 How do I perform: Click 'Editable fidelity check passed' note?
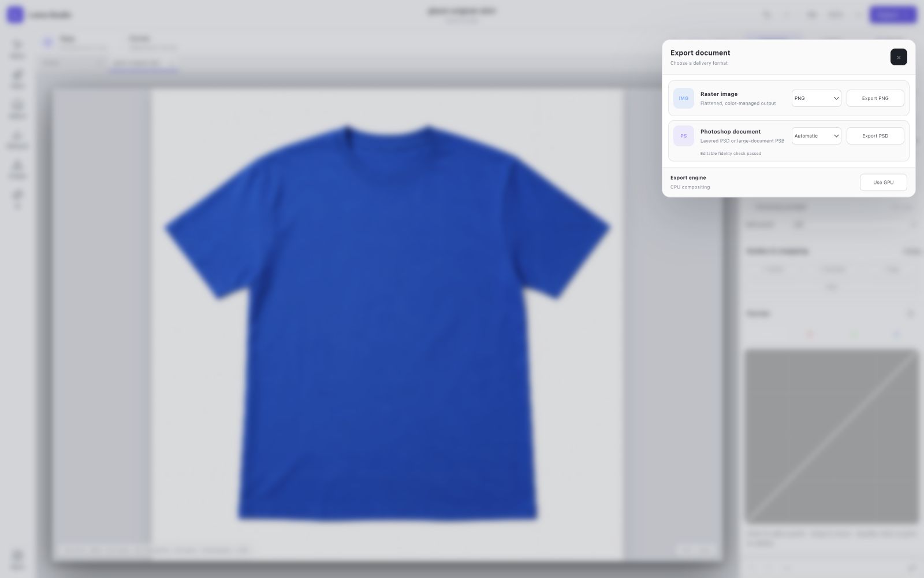point(731,154)
